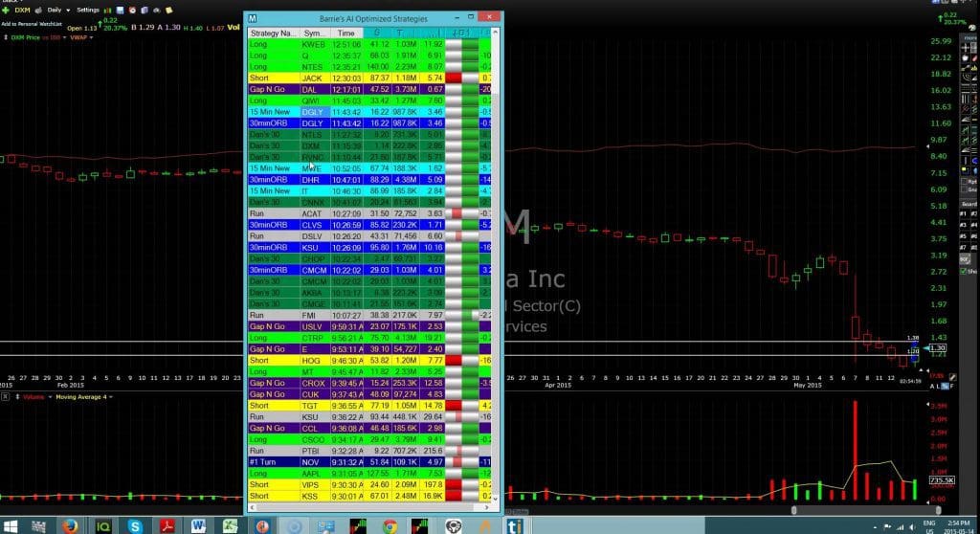Select the Long NTES row
The width and height of the screenshot is (980, 534).
[x=369, y=67]
